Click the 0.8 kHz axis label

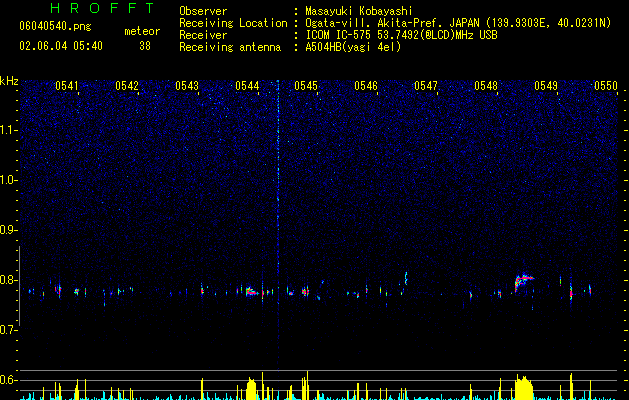[x=9, y=280]
